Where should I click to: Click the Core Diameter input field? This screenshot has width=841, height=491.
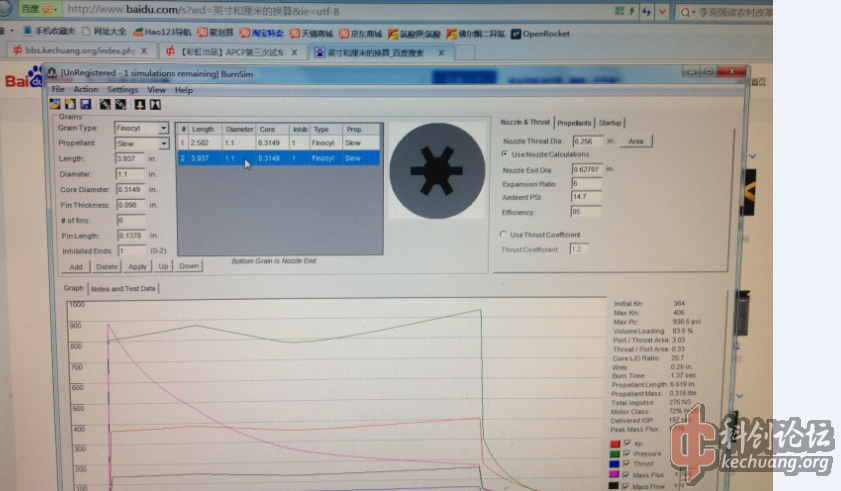tap(131, 189)
